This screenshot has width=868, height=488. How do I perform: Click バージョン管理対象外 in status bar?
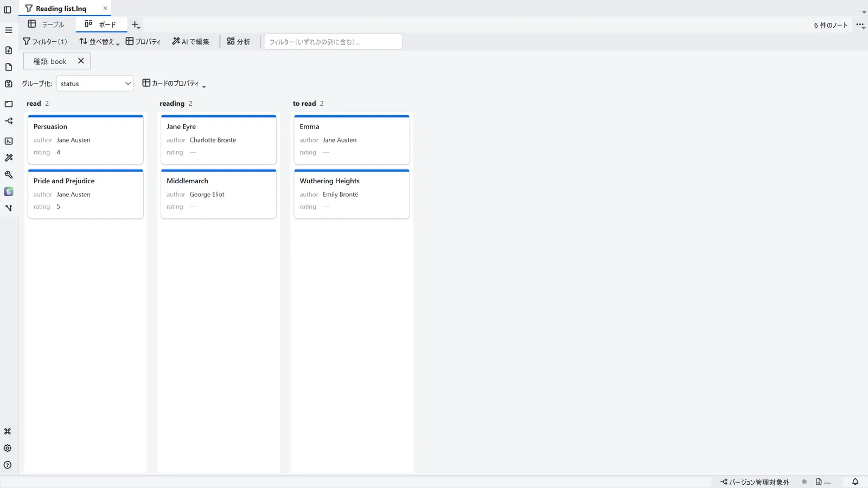pyautogui.click(x=755, y=482)
